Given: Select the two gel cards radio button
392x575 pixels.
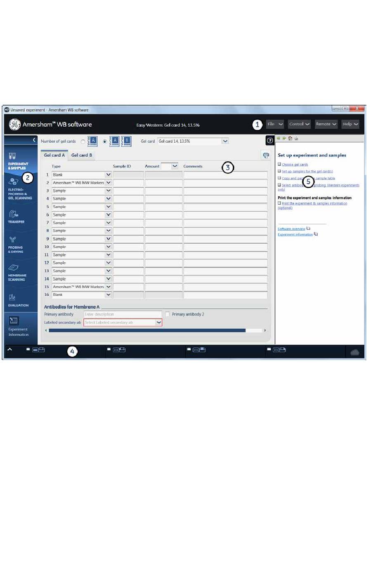Looking at the screenshot, I should [x=105, y=141].
